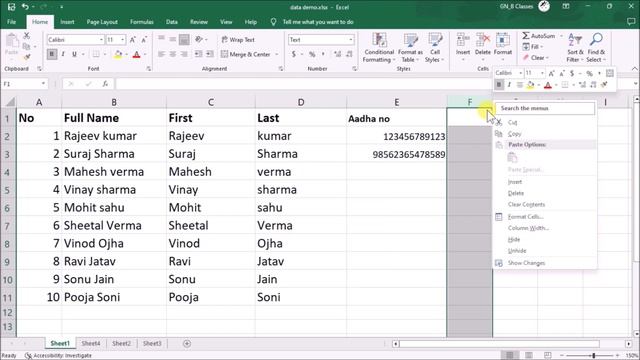Open the Sheet2 worksheet tab
The image size is (640, 360).
121,344
